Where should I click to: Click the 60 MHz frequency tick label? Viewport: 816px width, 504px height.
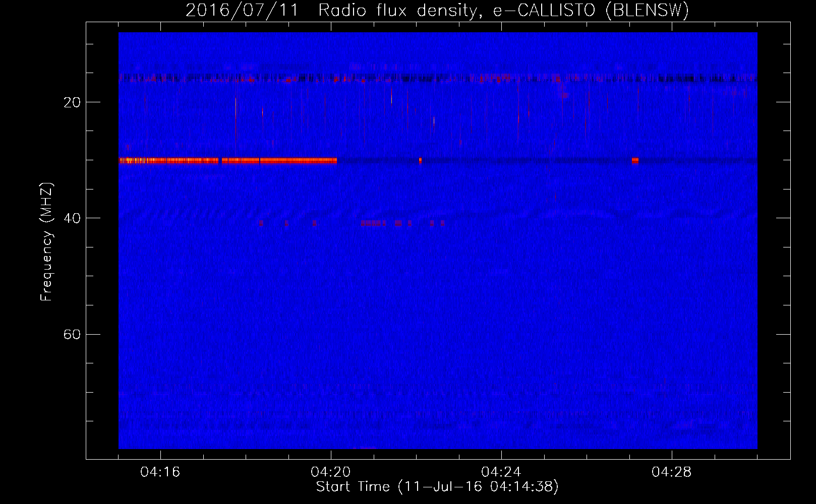click(x=72, y=334)
